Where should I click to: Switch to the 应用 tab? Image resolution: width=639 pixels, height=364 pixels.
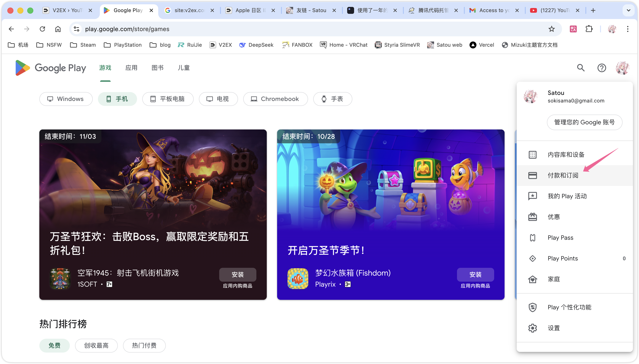pos(131,68)
